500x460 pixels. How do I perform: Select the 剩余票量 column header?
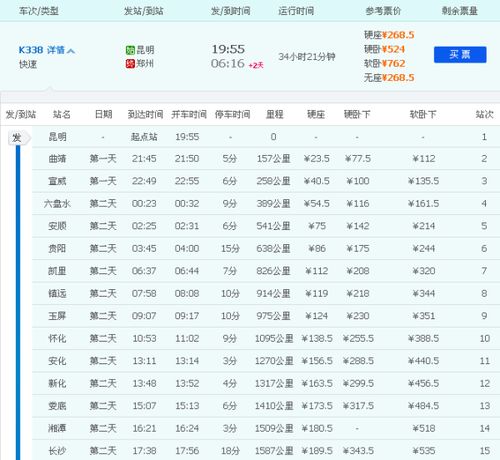[x=460, y=11]
